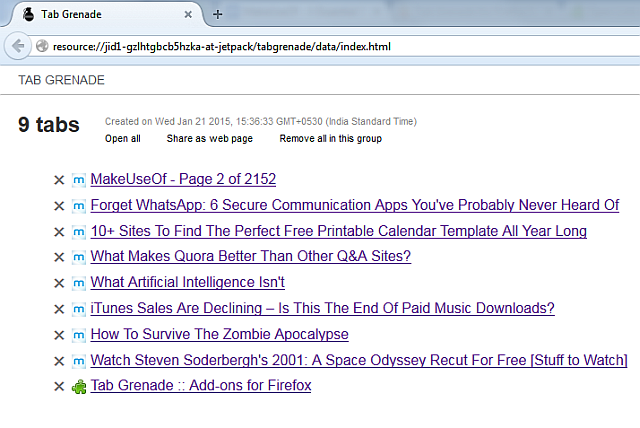Open What Artificial Intelligence Isn't link
The height and width of the screenshot is (428, 640).
[188, 282]
